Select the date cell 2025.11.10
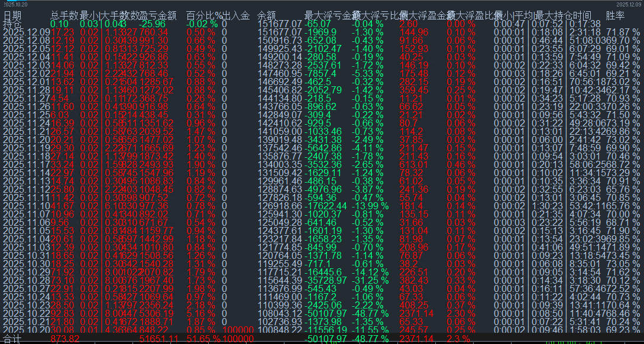The image size is (644, 344). click(x=27, y=206)
